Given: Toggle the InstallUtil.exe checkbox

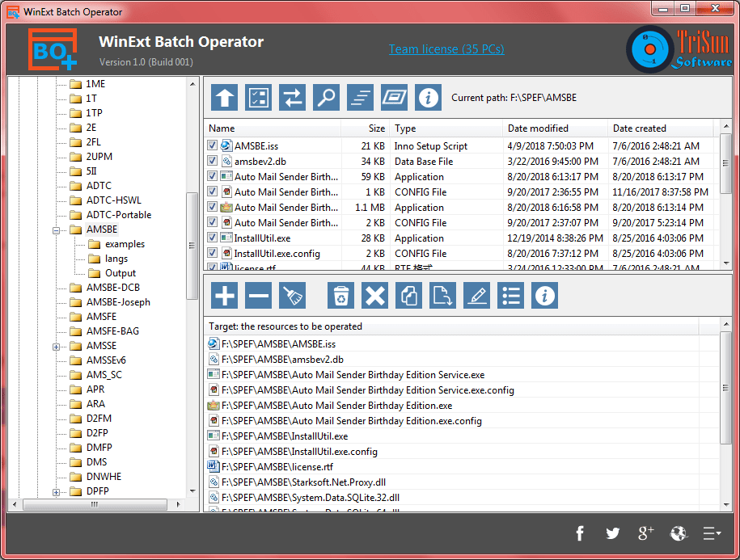Looking at the screenshot, I should click(213, 238).
